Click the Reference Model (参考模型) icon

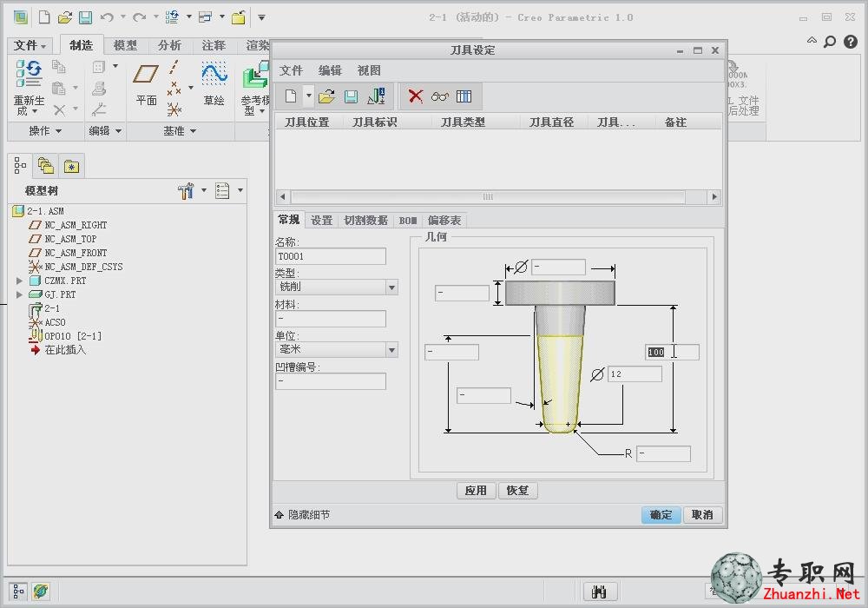(255, 76)
